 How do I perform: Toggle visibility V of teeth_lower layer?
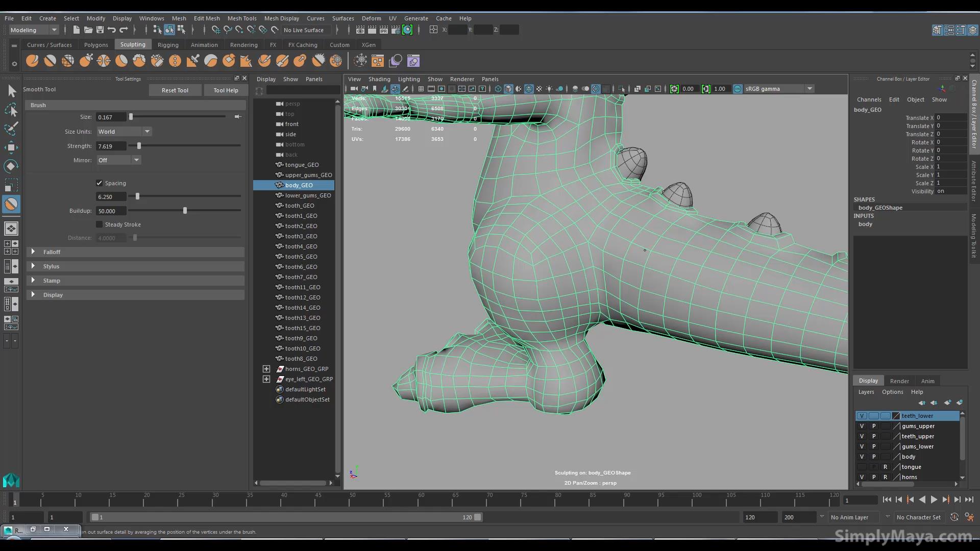[862, 416]
